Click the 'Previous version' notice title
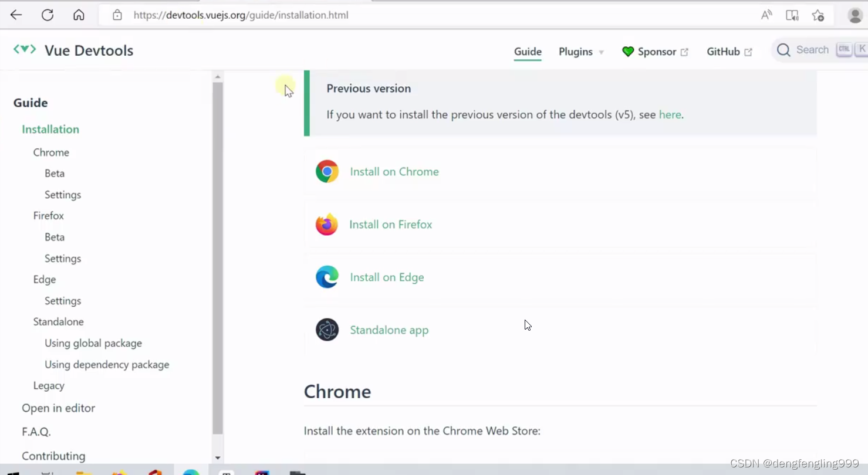Viewport: 868px width, 475px height. [369, 89]
